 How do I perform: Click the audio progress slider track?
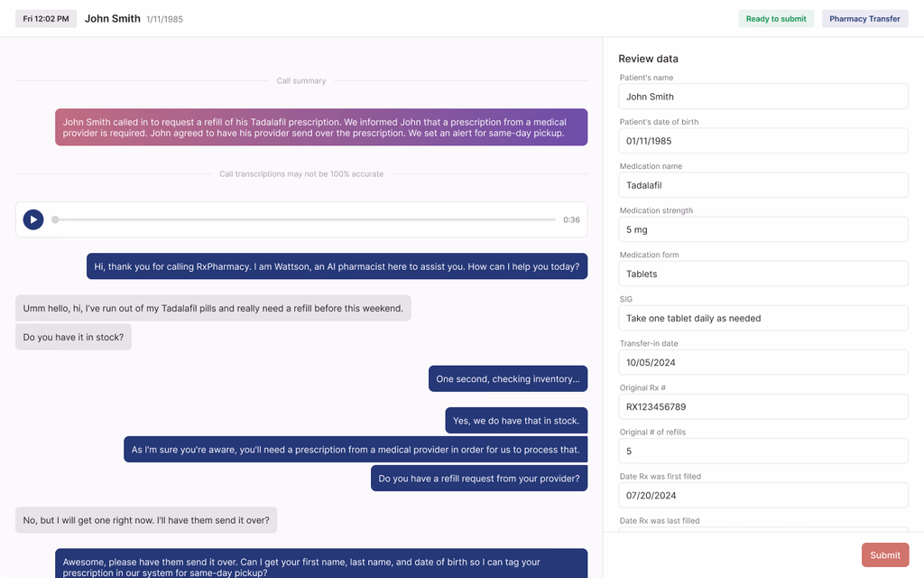pos(305,219)
